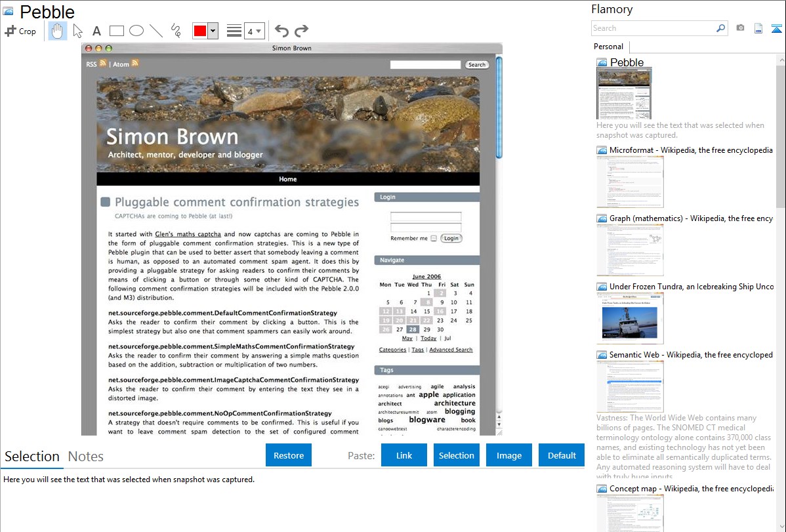The width and height of the screenshot is (786, 532).
Task: Select the straight line tool
Action: [156, 31]
